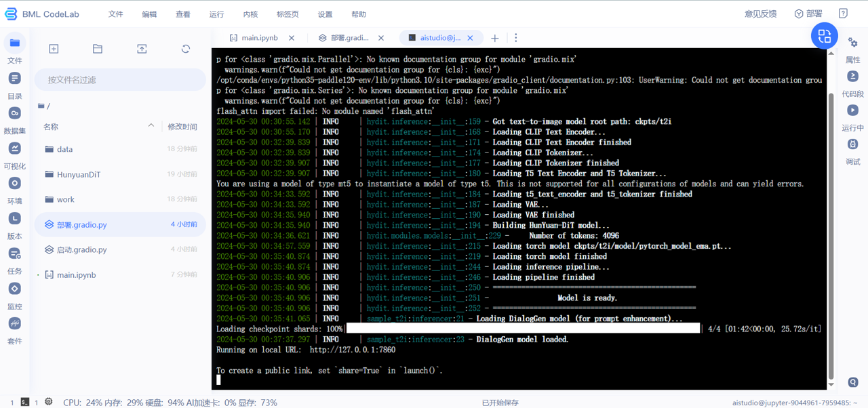Open the 标签页 menu

[288, 14]
